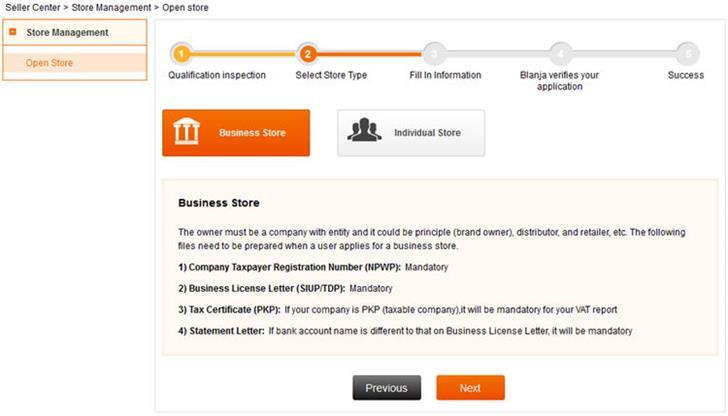This screenshot has width=728, height=416.
Task: Click the Qualification inspection step label
Action: [x=217, y=75]
